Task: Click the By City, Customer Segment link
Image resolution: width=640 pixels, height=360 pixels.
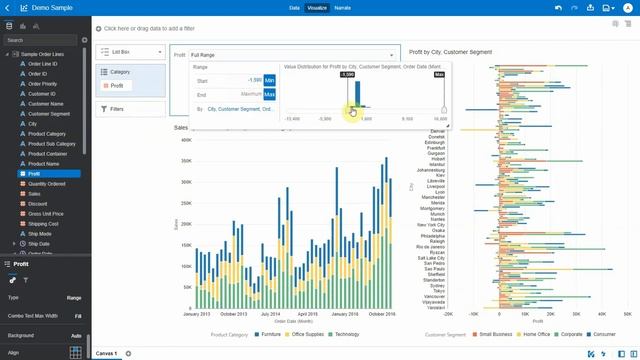Action: click(x=240, y=109)
